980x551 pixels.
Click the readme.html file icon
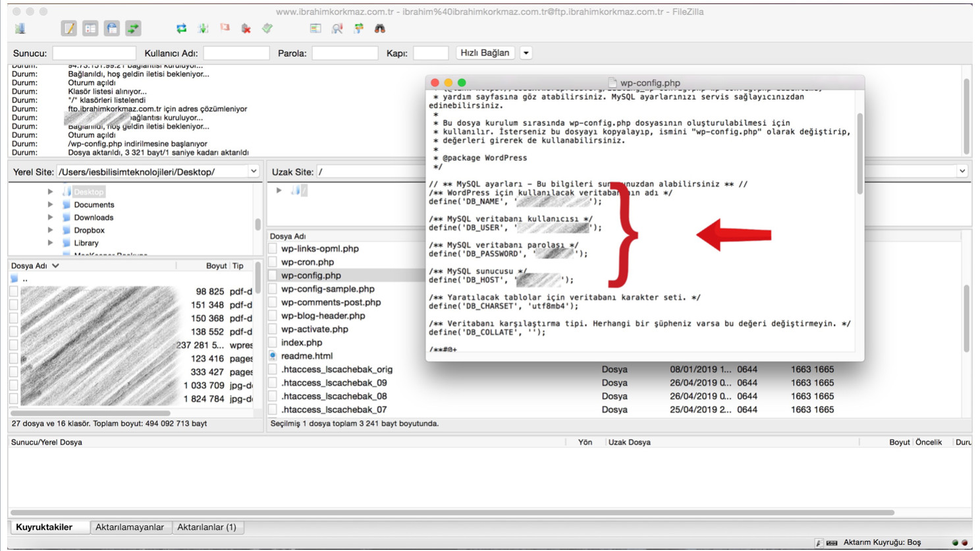point(273,356)
